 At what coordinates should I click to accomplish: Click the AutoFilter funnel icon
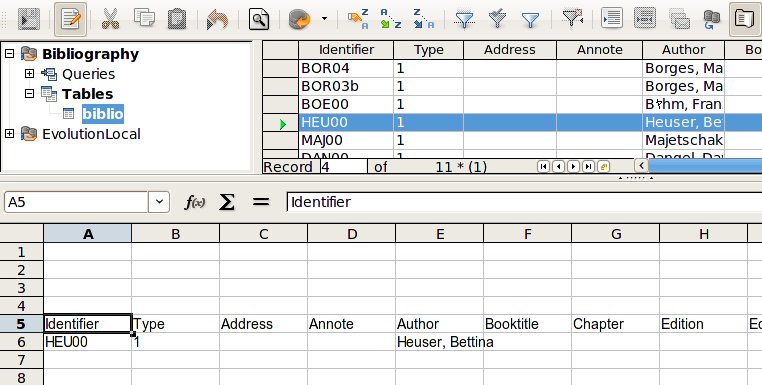tap(464, 19)
